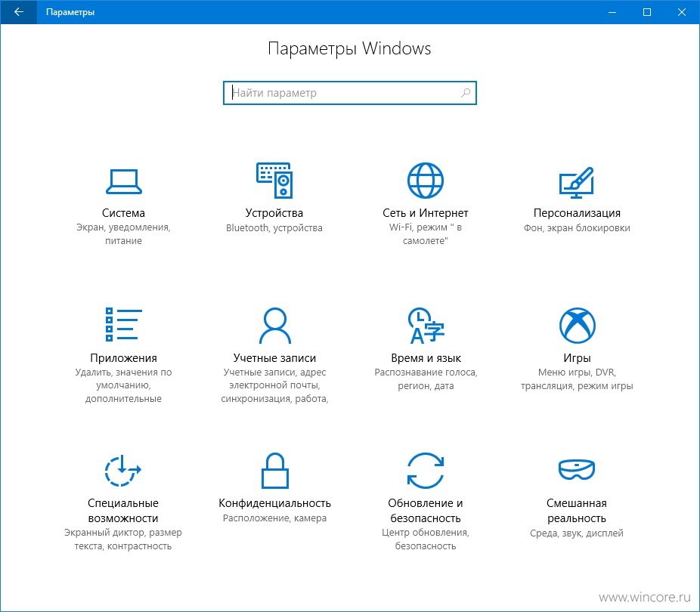Click the Учетные записи title
700x612 pixels.
coord(274,357)
